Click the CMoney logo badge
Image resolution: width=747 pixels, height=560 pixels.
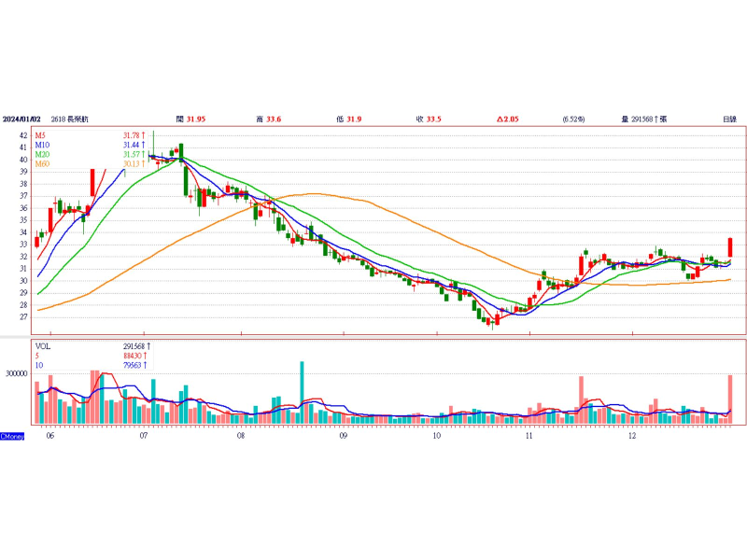click(11, 436)
